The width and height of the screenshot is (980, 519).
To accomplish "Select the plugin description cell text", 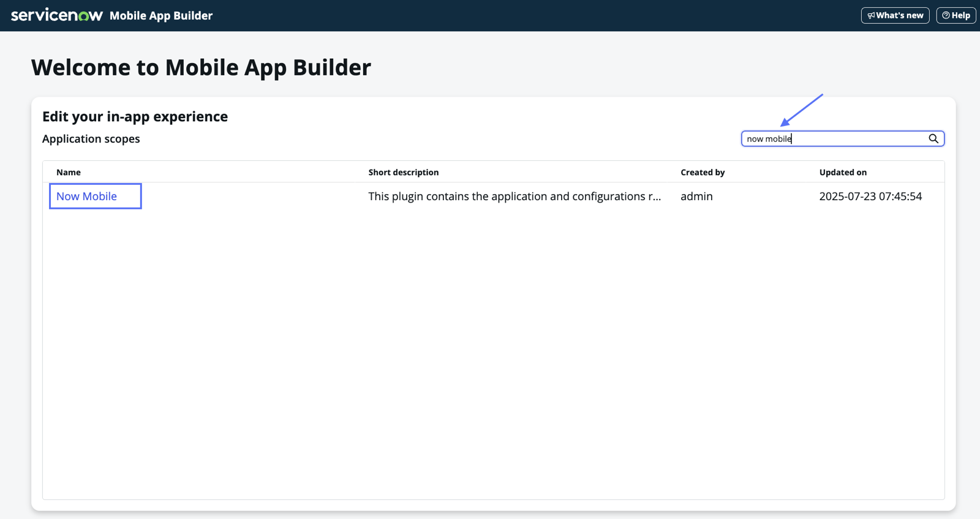I will 514,196.
